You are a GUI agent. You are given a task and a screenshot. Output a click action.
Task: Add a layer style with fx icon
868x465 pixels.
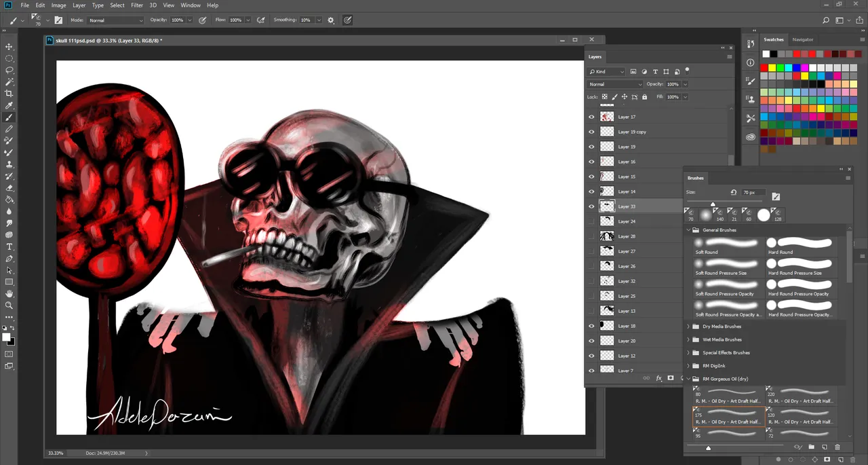658,378
